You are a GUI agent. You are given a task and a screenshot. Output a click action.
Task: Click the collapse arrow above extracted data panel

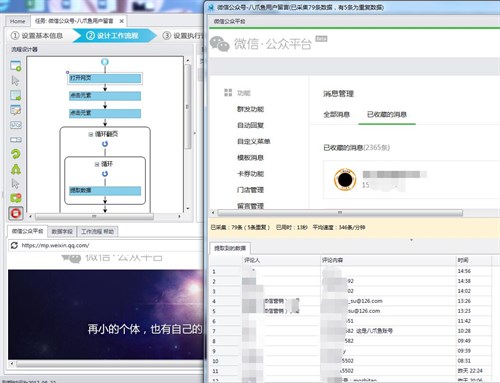(x=411, y=240)
